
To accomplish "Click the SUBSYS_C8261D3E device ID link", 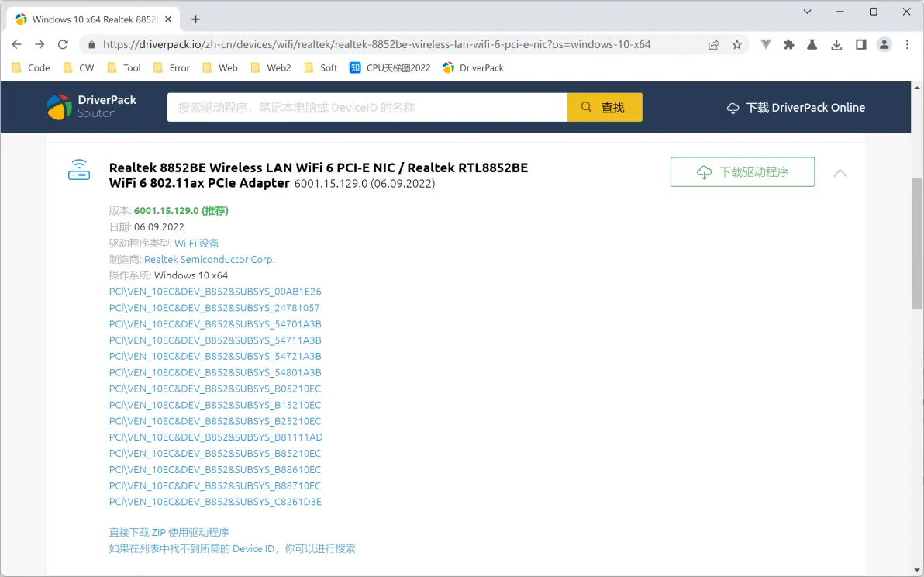I will (x=215, y=502).
